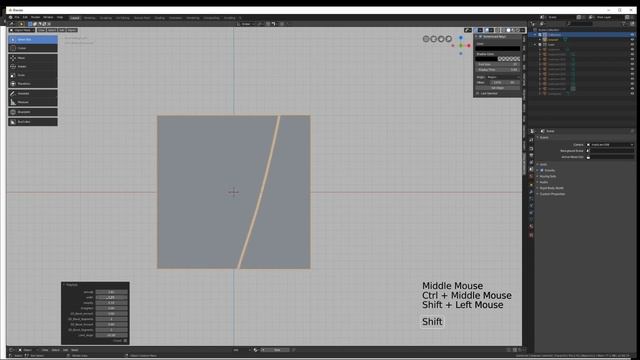This screenshot has width=640, height=360.
Task: Select the BoxCutter tool
Action: coord(33,122)
